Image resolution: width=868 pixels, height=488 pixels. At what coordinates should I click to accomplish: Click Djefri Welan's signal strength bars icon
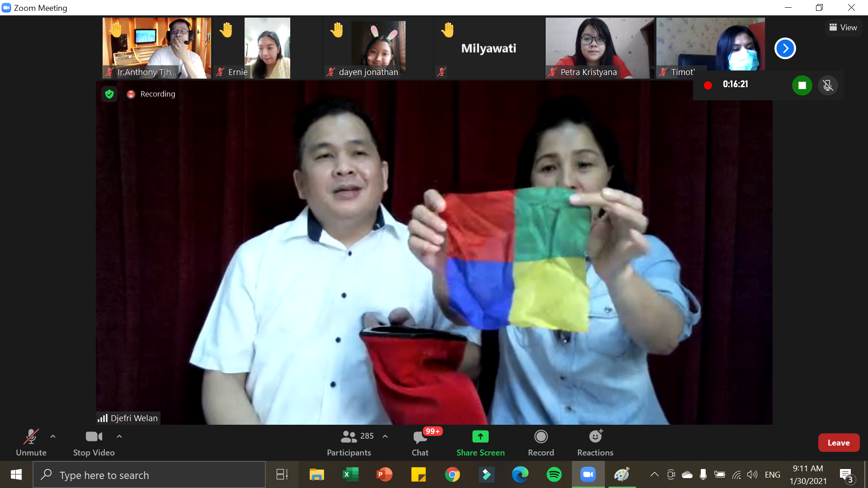tap(103, 418)
